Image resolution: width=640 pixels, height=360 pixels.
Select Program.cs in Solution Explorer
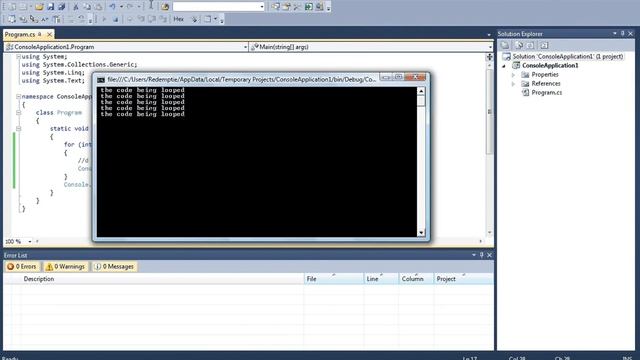coord(547,93)
